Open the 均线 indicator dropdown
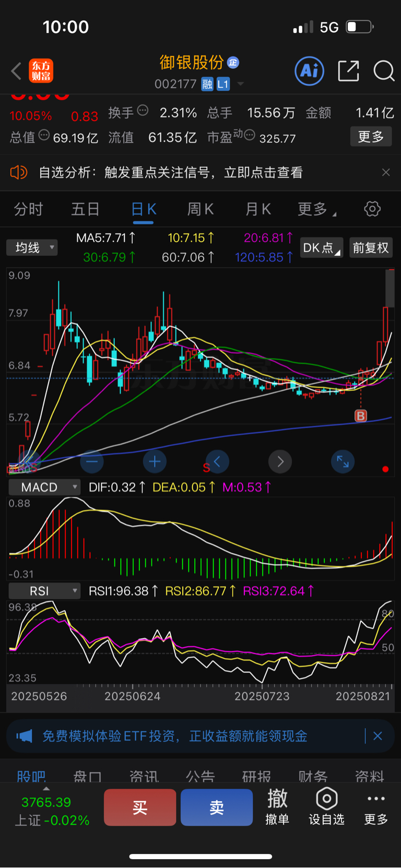 [32, 247]
